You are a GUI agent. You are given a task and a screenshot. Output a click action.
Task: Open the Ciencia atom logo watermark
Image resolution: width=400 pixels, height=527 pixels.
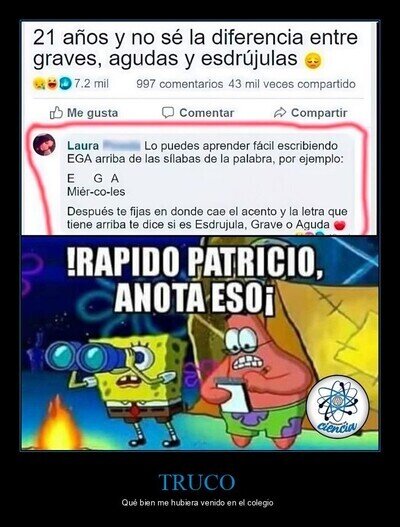pyautogui.click(x=337, y=407)
